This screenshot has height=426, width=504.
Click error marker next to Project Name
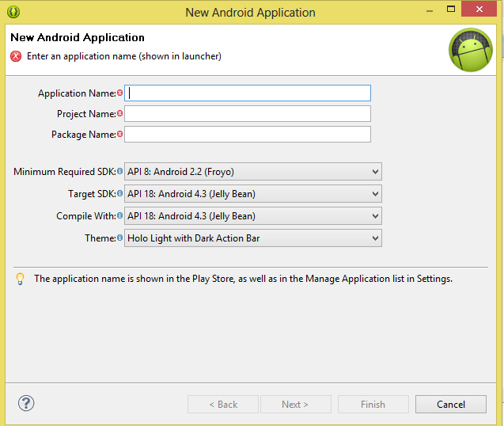(120, 113)
